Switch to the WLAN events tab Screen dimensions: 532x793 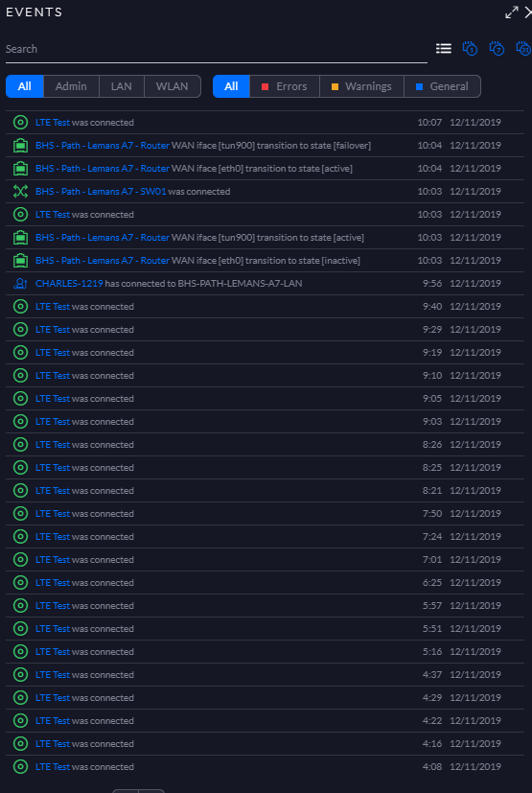[172, 86]
